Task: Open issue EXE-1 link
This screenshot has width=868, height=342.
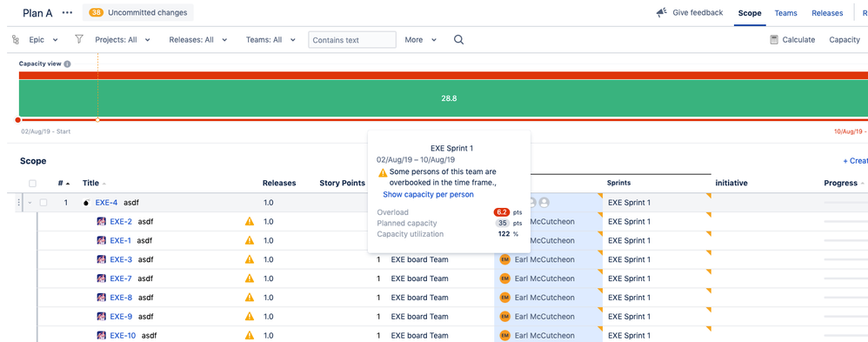Action: pyautogui.click(x=120, y=240)
